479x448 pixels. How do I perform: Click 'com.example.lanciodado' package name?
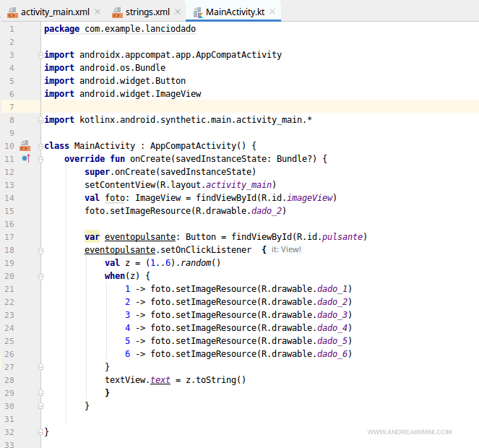point(140,29)
